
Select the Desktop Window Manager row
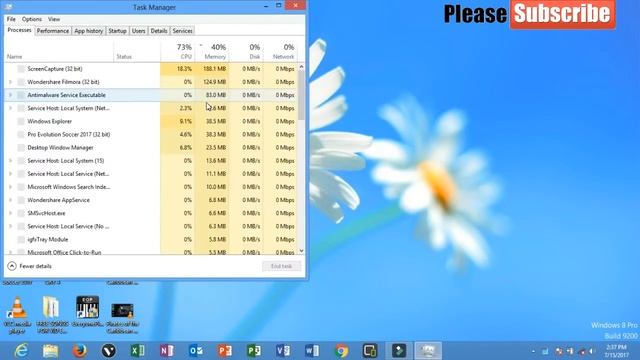pos(151,147)
